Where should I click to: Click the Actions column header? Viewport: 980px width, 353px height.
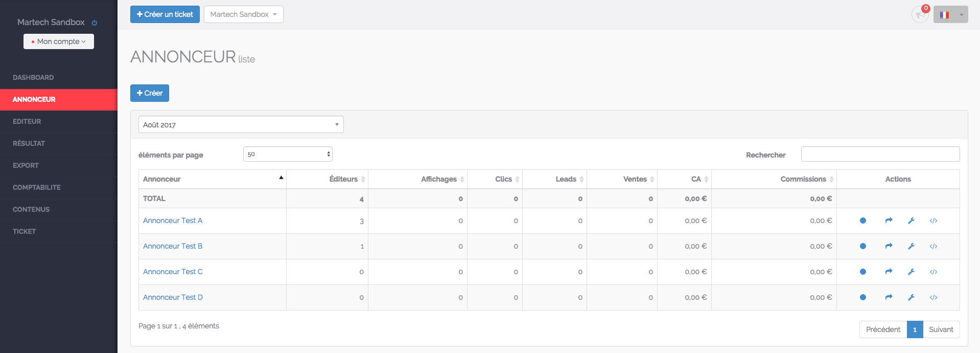(898, 179)
